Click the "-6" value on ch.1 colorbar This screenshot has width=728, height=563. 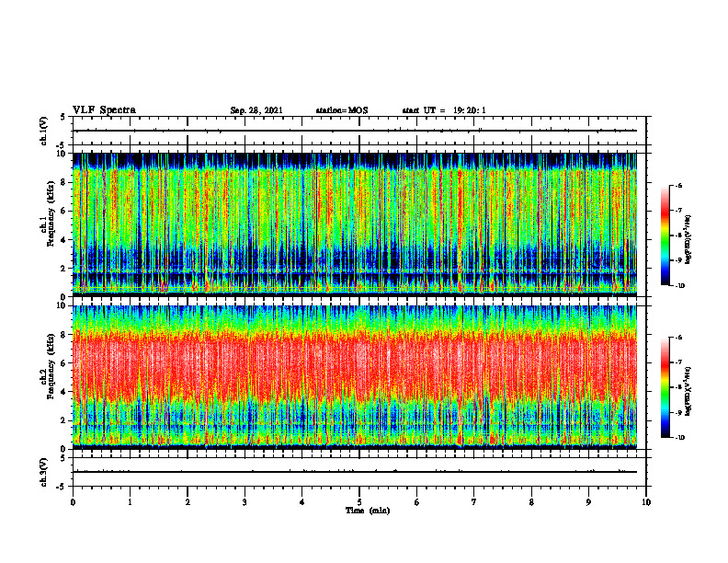(x=678, y=186)
